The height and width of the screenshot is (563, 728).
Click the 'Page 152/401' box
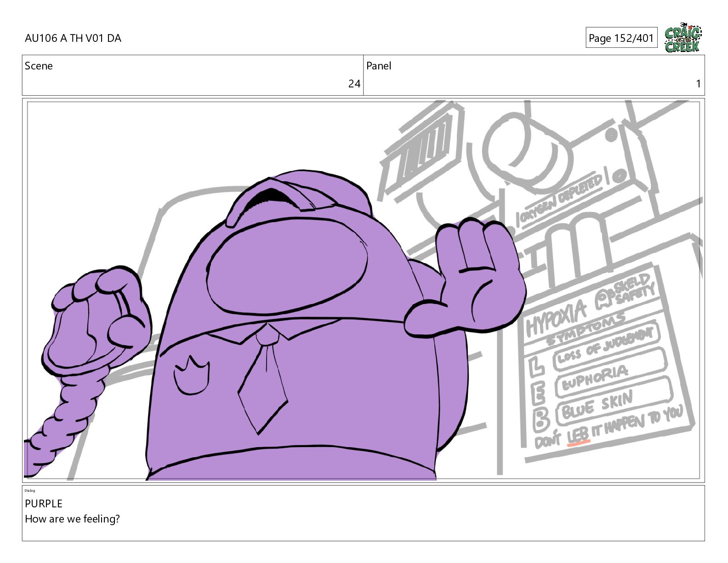tap(621, 38)
